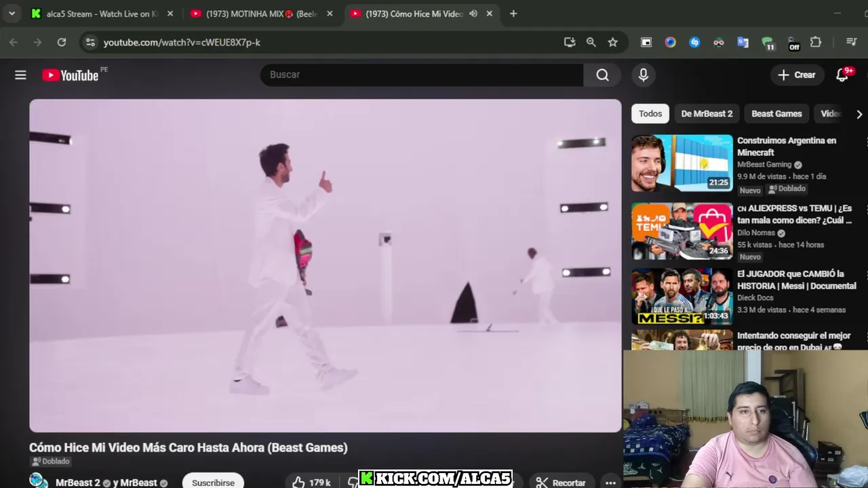Open MrBeast Gaming channel link

tap(764, 165)
